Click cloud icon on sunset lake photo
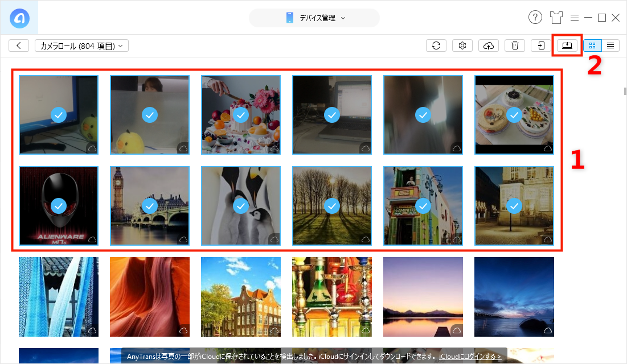Viewport: 627px width, 364px height. tap(457, 330)
